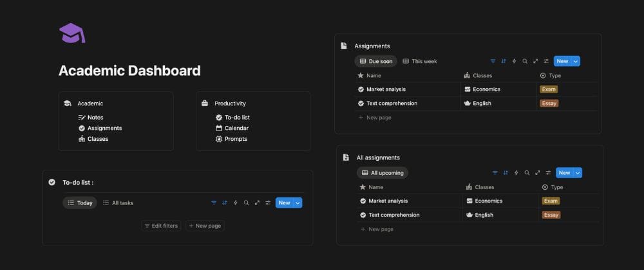
Task: Click Type column header in Assignments table
Action: (551, 75)
